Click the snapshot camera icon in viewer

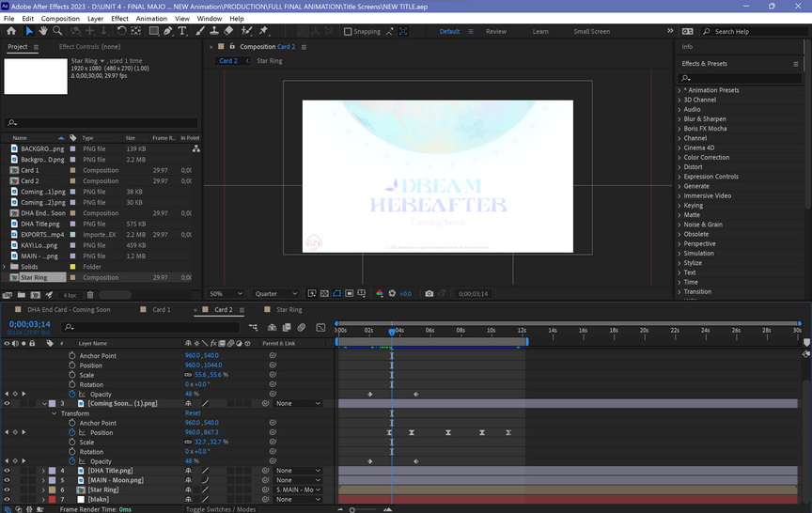(x=429, y=293)
